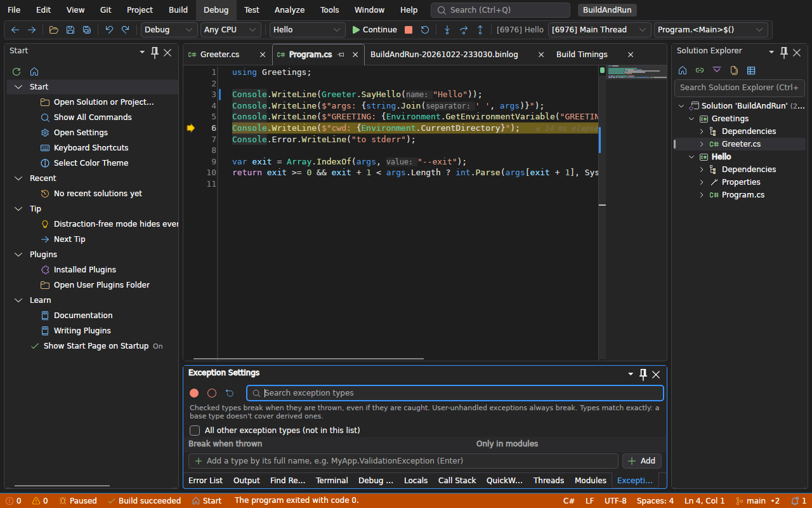Click the hollow circle icon in Exception Settings

(x=212, y=393)
